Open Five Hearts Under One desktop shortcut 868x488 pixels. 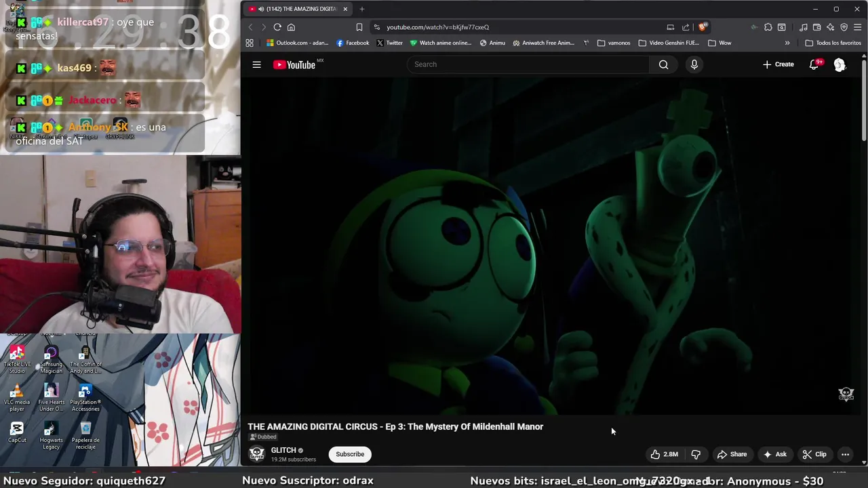point(51,398)
